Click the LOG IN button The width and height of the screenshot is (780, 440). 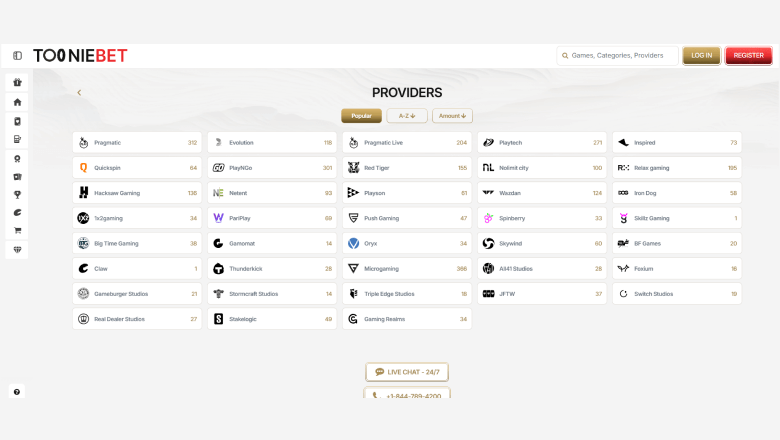point(701,56)
